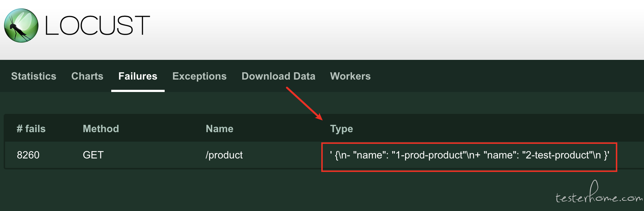The height and width of the screenshot is (211, 644).
Task: Click the "1-prod-product" text in failure message
Action: (429, 155)
